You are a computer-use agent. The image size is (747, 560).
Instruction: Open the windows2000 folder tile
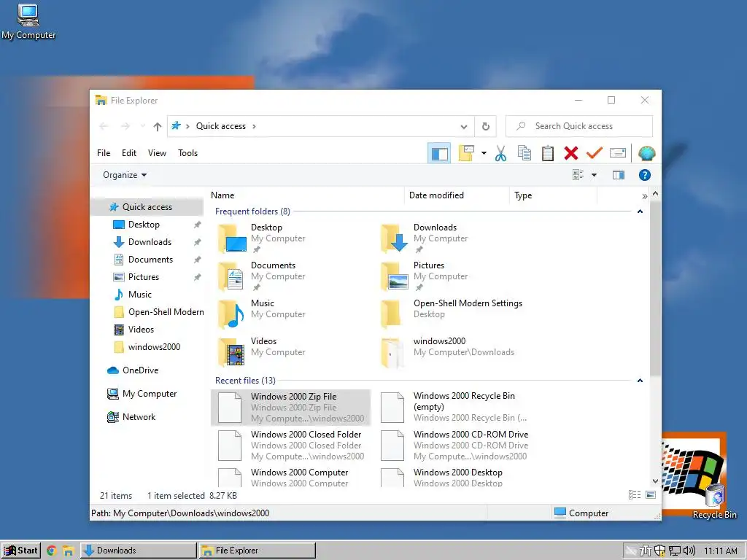(453, 352)
